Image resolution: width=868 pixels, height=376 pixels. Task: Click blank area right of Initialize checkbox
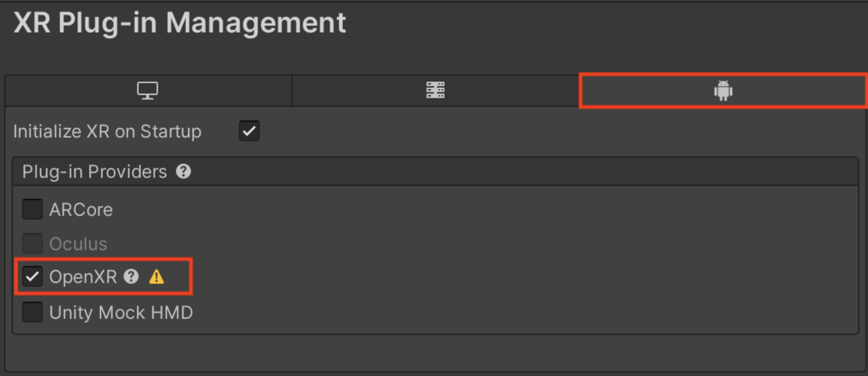tap(521, 132)
